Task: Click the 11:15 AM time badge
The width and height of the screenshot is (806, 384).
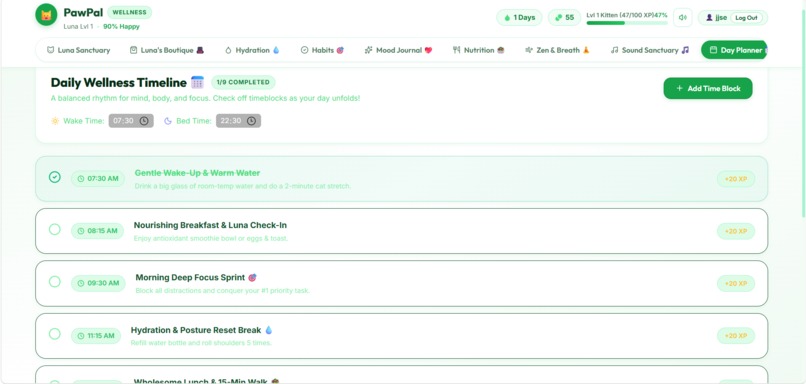Action: point(96,336)
